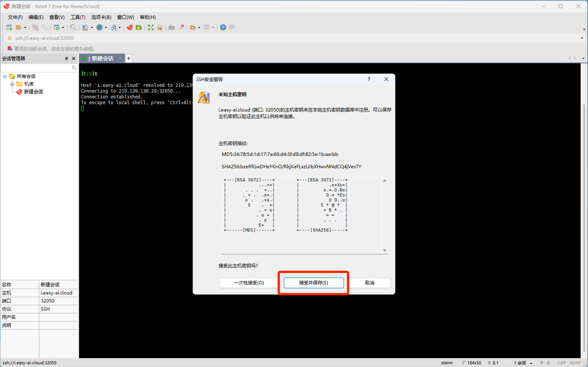Screen dimensions: 588x367
Task: Click 取消 button in SSH dialog
Action: 370,283
